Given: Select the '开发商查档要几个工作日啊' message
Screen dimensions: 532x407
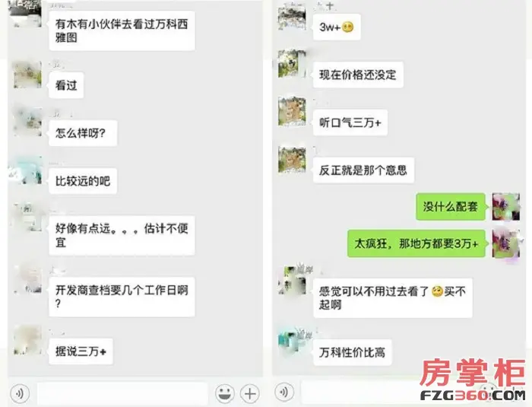Looking at the screenshot, I should [122, 297].
